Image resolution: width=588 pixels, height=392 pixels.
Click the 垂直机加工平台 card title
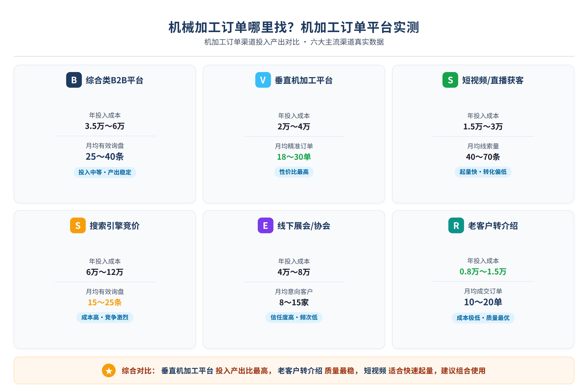coord(304,80)
